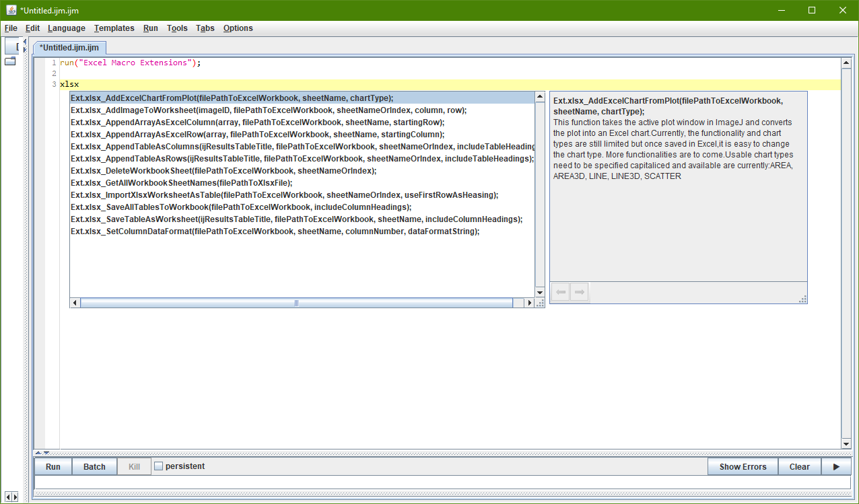Choose Ext.xlsx_SaveTableAsWorksheet suggestion
Image resolution: width=859 pixels, height=504 pixels.
(x=302, y=219)
